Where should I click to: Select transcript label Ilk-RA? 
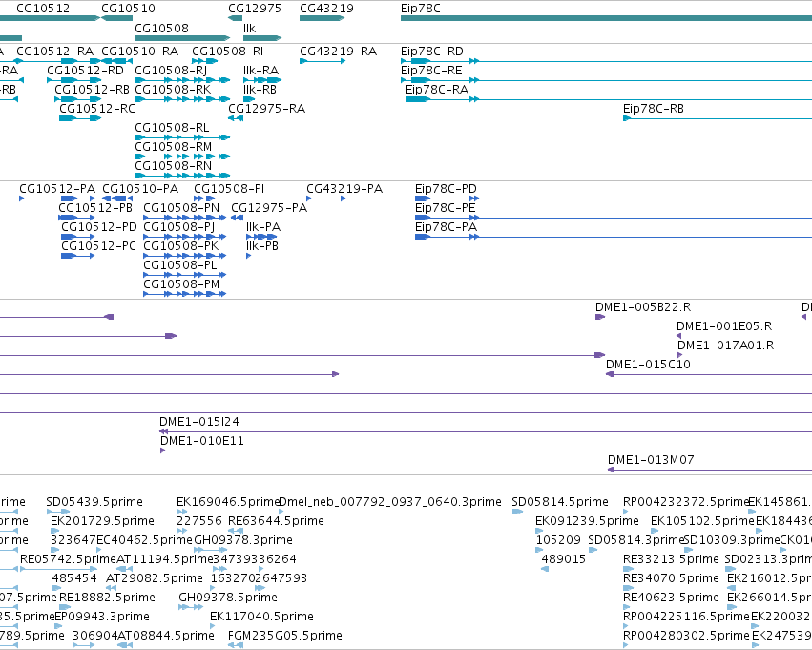261,71
